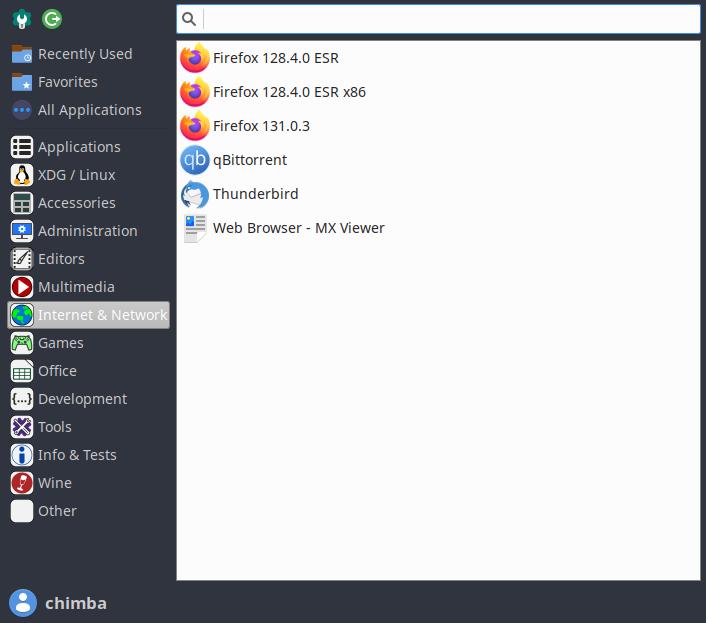Open the settings wrench icon at top
The image size is (706, 623).
pyautogui.click(x=22, y=19)
